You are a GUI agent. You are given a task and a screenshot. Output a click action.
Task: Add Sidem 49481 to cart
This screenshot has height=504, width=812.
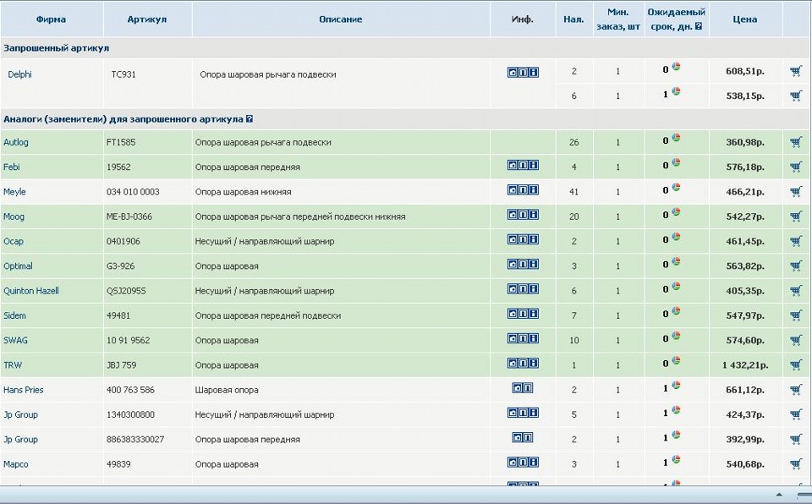(796, 315)
